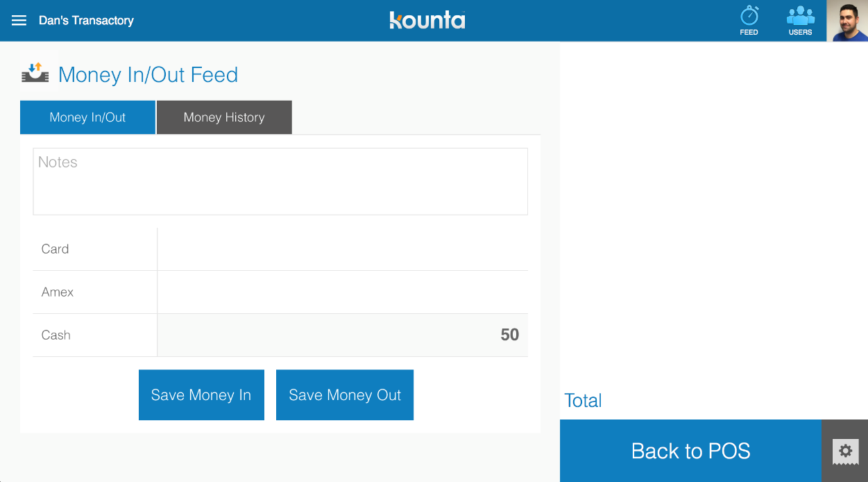Open the receipt settings gear icon
The image size is (868, 482).
pyautogui.click(x=845, y=451)
